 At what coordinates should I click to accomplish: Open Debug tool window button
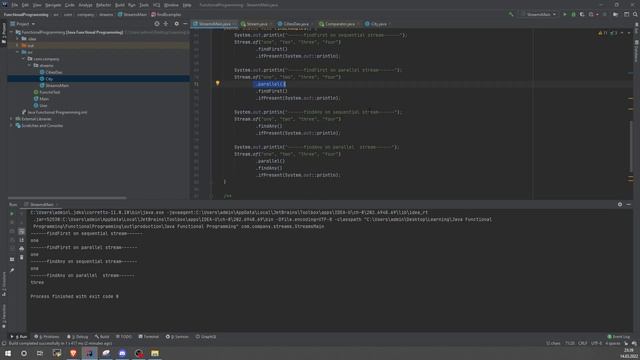coord(78,336)
